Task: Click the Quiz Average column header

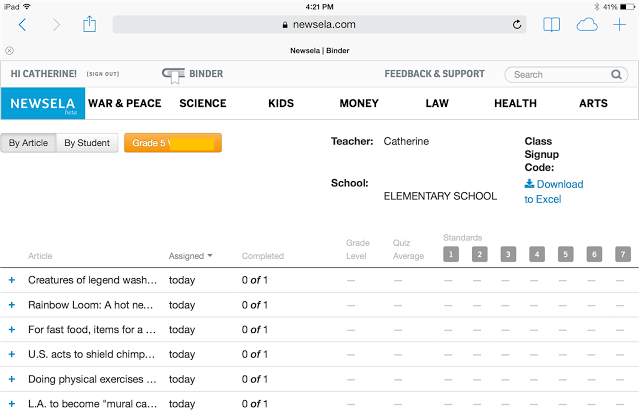Action: click(x=408, y=249)
